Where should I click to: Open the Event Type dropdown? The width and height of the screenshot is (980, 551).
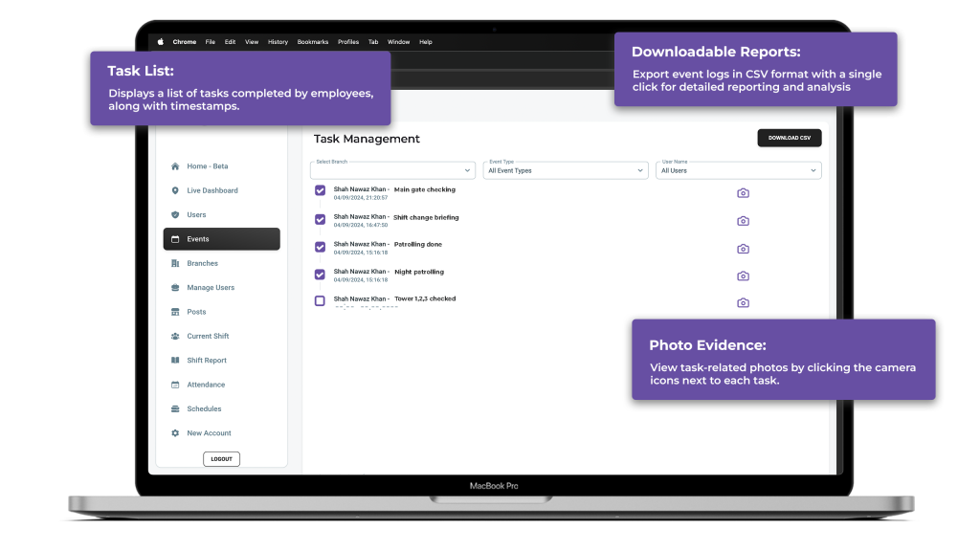[x=566, y=170]
